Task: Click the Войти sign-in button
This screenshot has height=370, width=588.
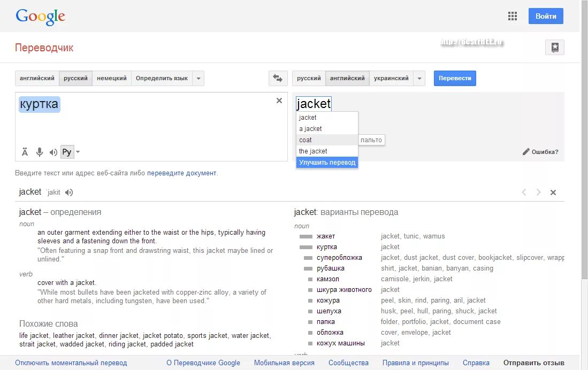Action: pos(546,16)
